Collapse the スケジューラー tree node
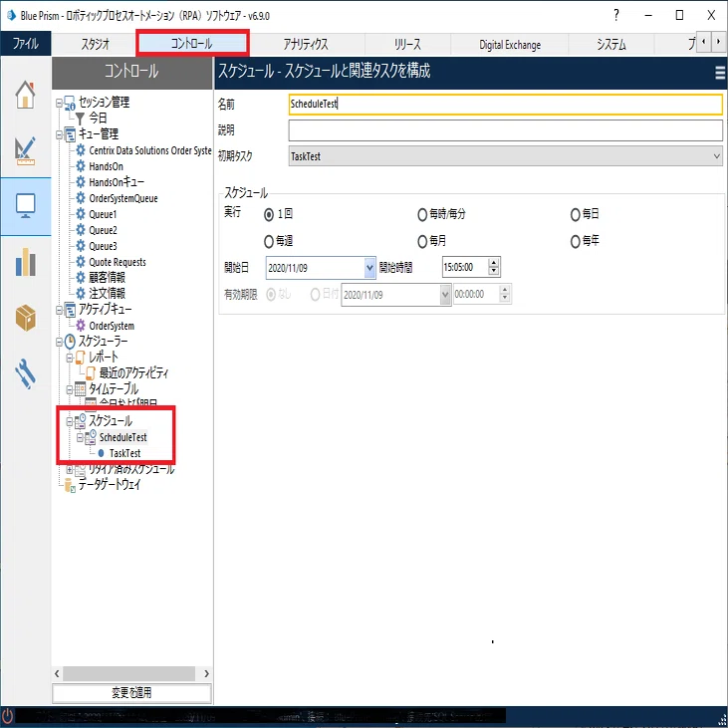The image size is (728, 728). (x=59, y=342)
